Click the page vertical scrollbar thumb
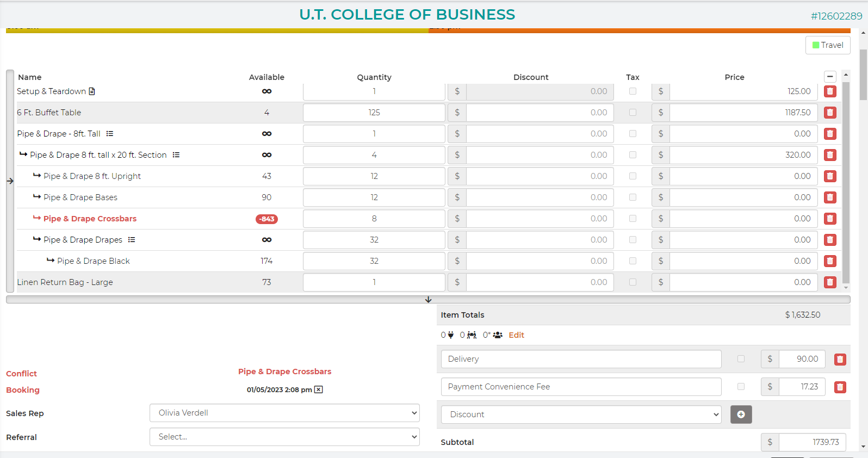The height and width of the screenshot is (458, 868). click(863, 75)
